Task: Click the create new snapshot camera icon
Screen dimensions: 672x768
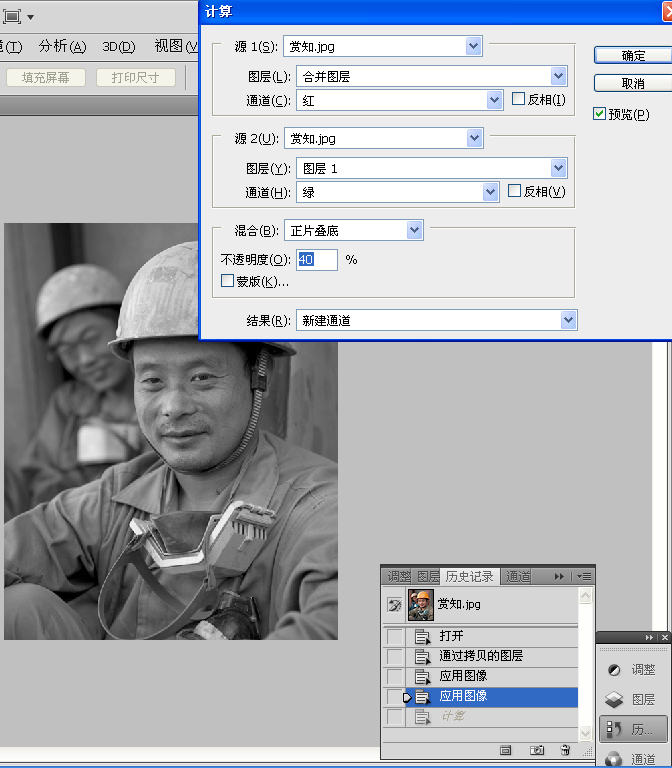Action: click(x=537, y=750)
